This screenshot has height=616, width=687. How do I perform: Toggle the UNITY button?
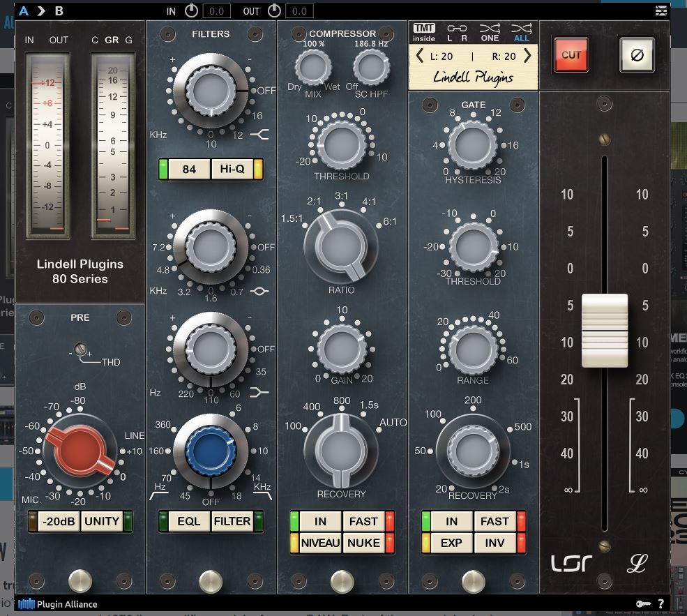click(102, 521)
